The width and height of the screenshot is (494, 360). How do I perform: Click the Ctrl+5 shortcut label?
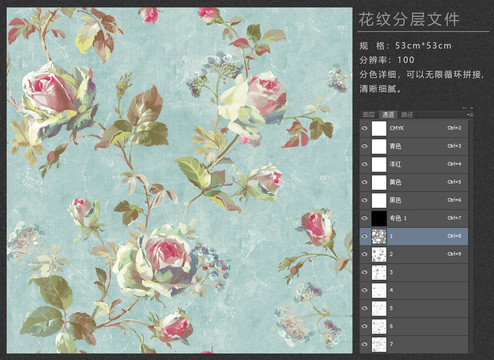[x=454, y=182]
